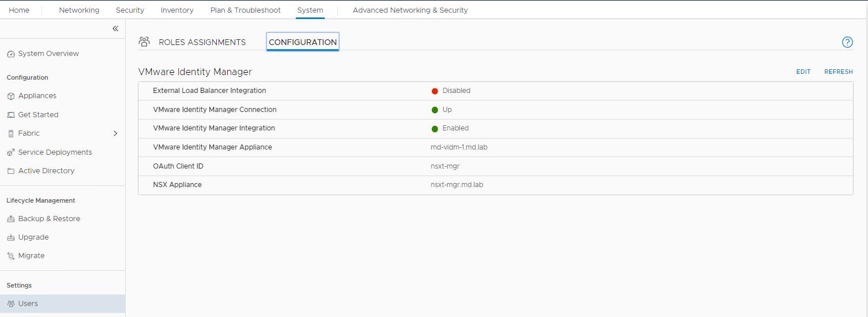Select the Configuration tab
The image size is (868, 317).
pyautogui.click(x=303, y=42)
